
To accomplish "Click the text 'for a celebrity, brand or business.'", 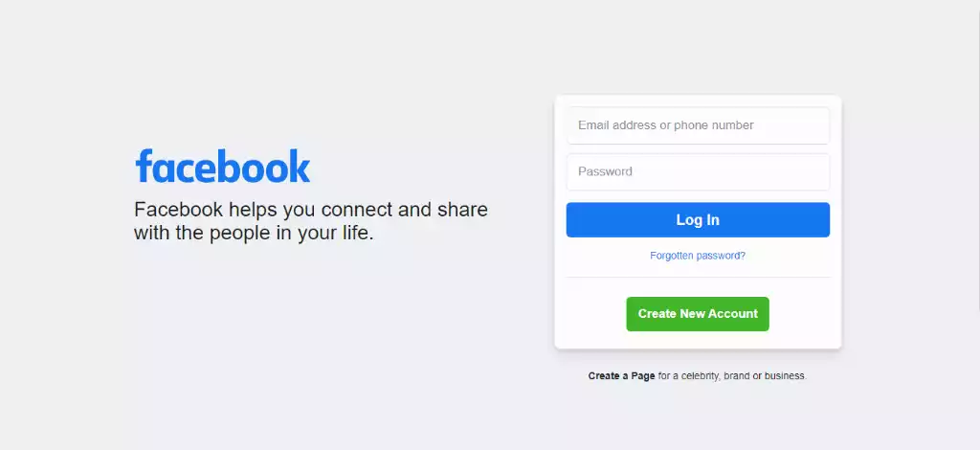I will click(x=732, y=376).
